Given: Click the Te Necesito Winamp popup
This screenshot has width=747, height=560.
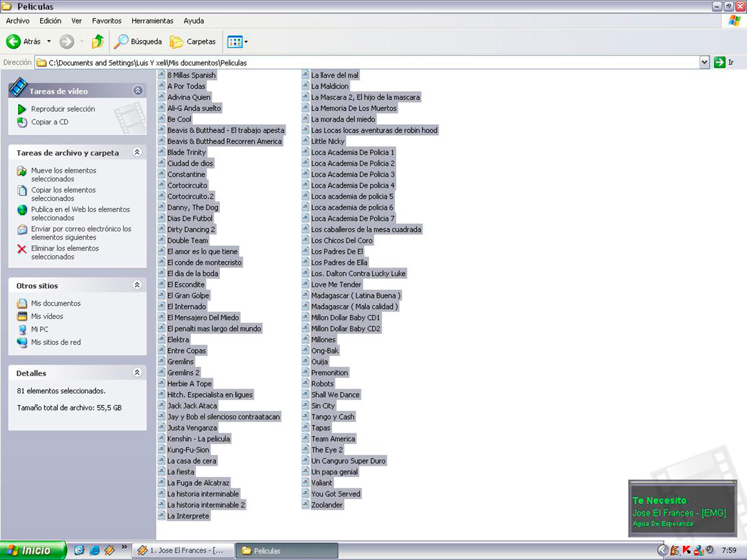Looking at the screenshot, I should click(x=683, y=508).
